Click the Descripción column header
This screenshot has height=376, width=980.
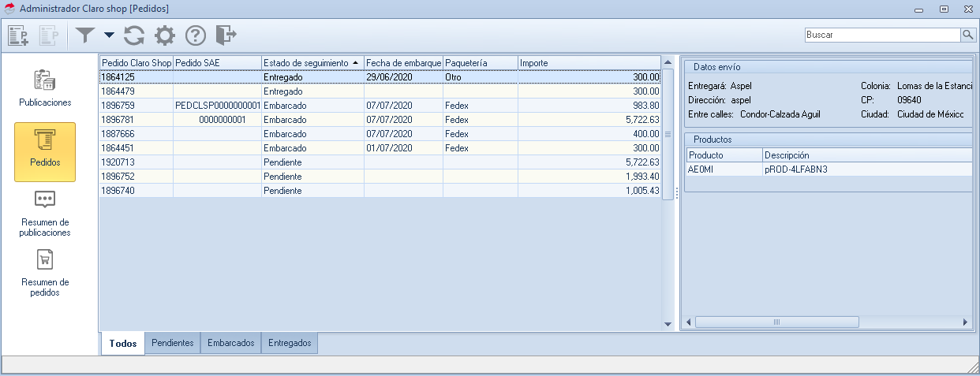pos(866,155)
